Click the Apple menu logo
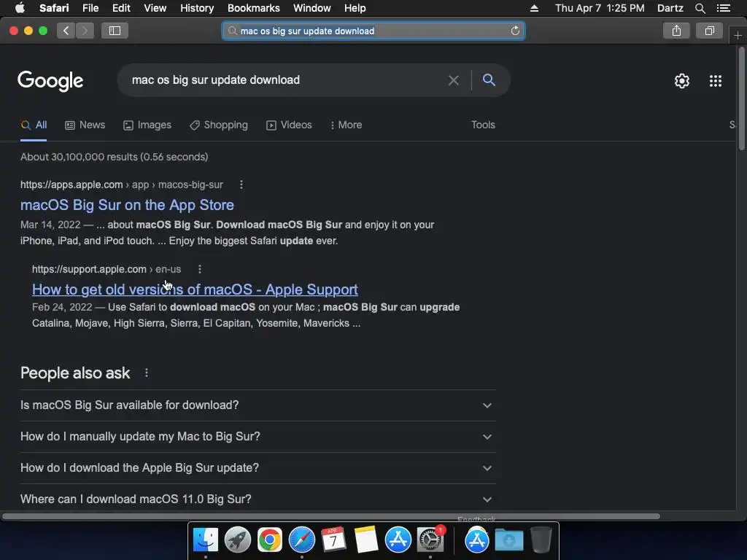The height and width of the screenshot is (560, 747). coord(20,8)
